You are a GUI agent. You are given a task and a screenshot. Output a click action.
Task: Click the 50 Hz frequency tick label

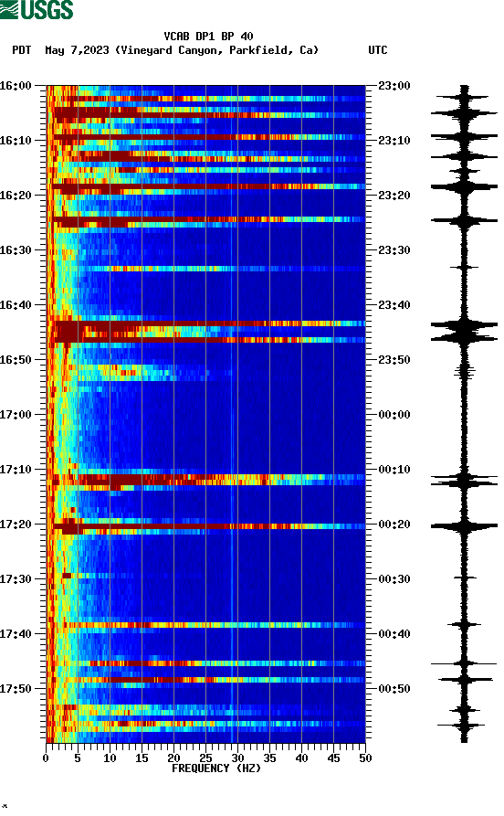pyautogui.click(x=365, y=758)
